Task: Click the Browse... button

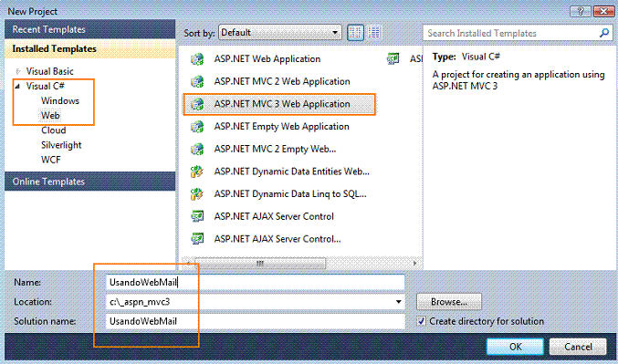Action: [449, 302]
